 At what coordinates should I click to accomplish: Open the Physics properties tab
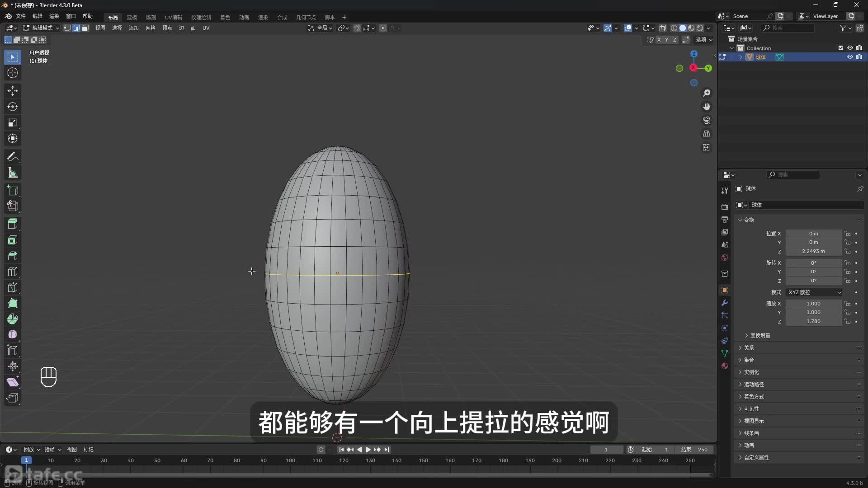(724, 328)
